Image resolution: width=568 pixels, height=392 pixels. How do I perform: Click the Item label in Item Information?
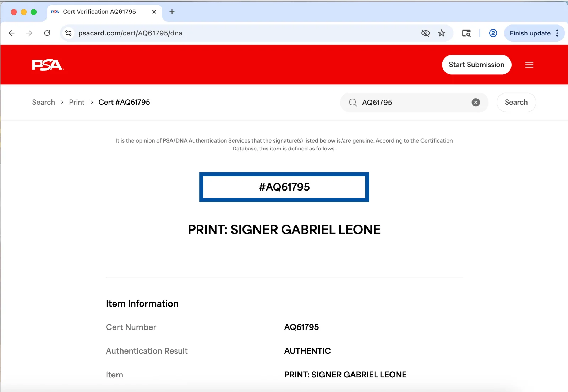(x=114, y=375)
